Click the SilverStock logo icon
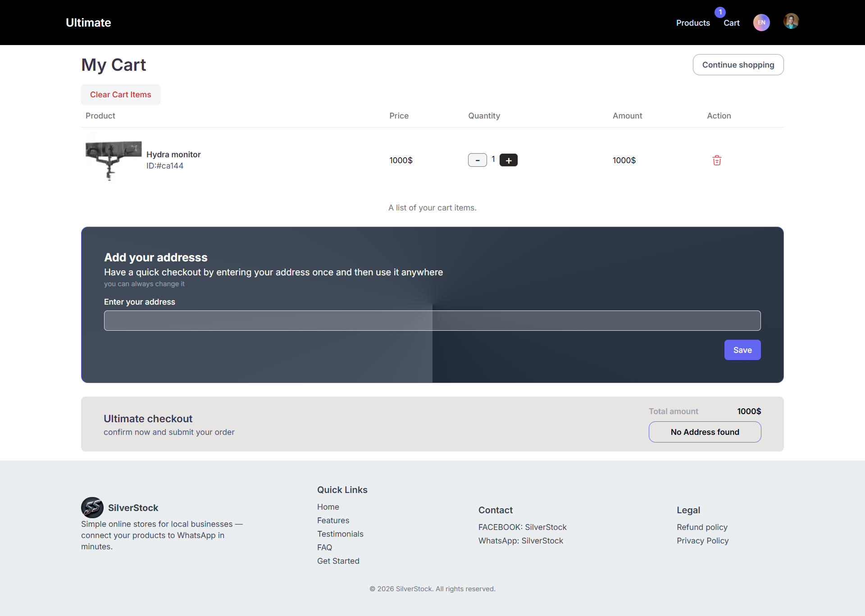Image resolution: width=865 pixels, height=616 pixels. coord(92,507)
